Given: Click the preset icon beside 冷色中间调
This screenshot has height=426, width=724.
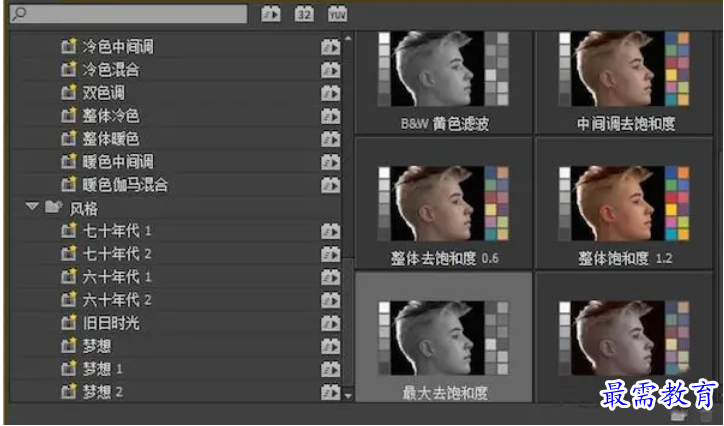Looking at the screenshot, I should pyautogui.click(x=69, y=46).
